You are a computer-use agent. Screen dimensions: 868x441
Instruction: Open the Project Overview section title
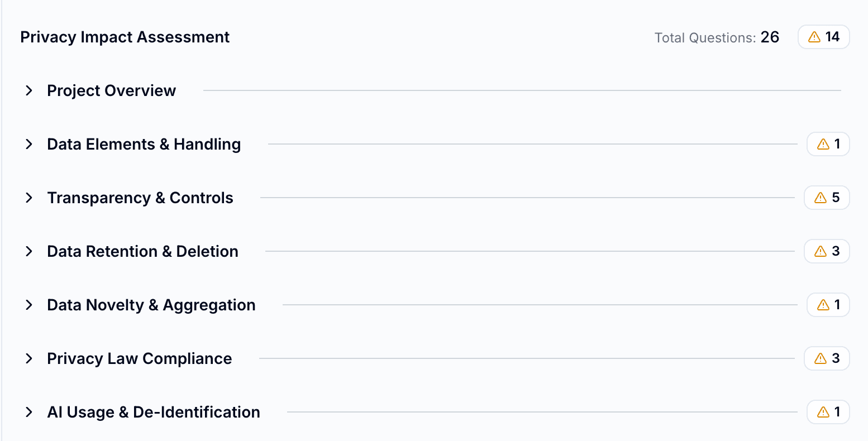pyautogui.click(x=111, y=90)
